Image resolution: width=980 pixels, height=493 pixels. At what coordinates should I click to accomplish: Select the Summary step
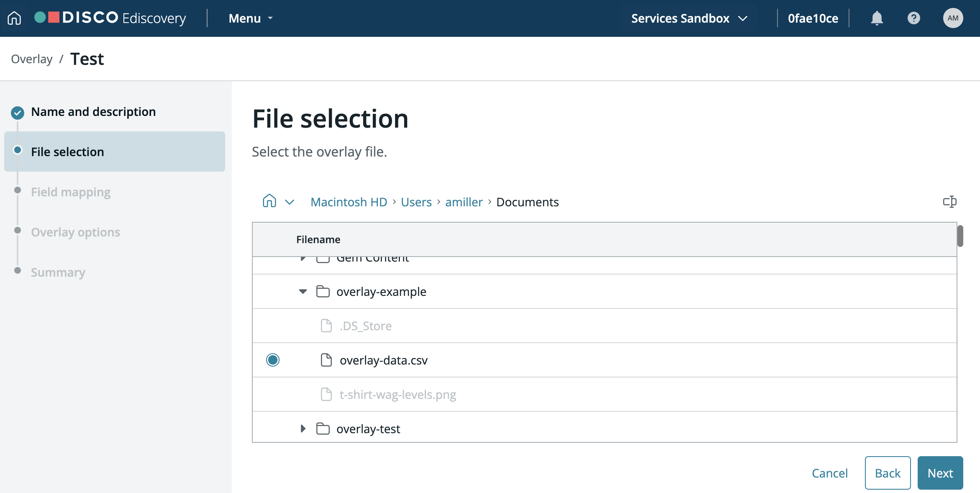58,272
